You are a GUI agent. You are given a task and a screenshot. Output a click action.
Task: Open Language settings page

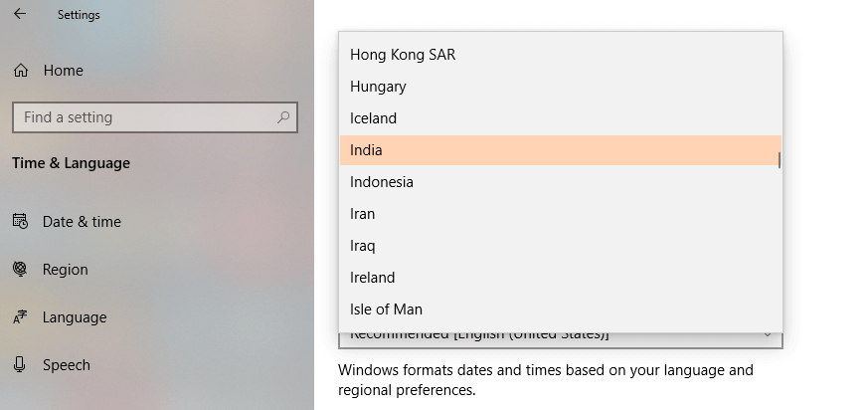(x=75, y=317)
